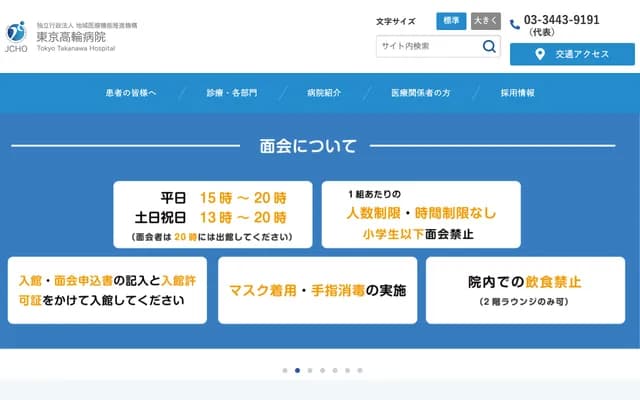640x400 pixels.
Task: Click the search magnifier icon
Action: [x=489, y=47]
